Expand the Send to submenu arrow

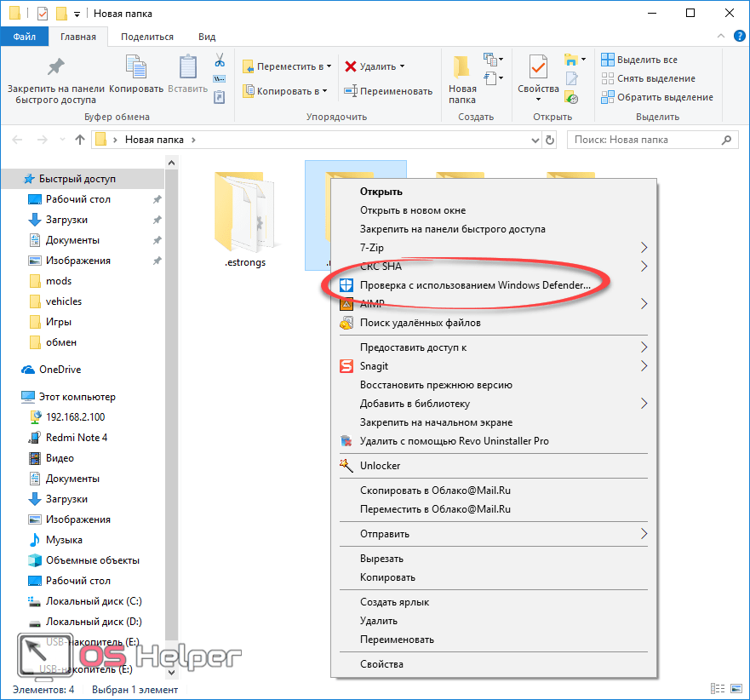[644, 534]
